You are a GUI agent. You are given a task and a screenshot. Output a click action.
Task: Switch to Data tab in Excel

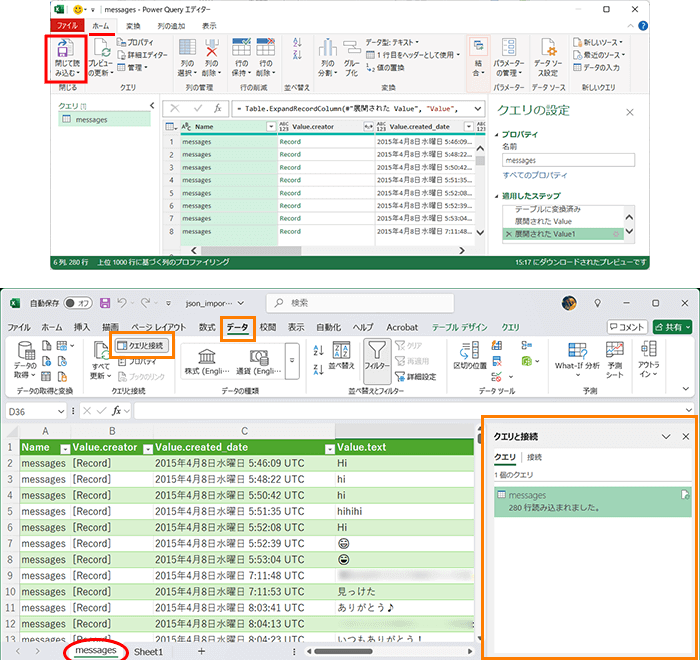(237, 327)
